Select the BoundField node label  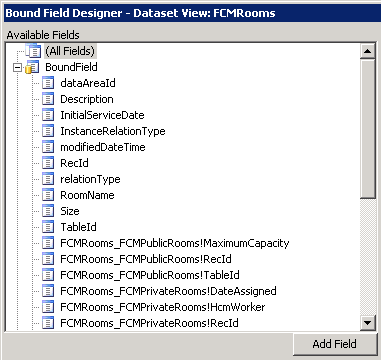point(71,67)
